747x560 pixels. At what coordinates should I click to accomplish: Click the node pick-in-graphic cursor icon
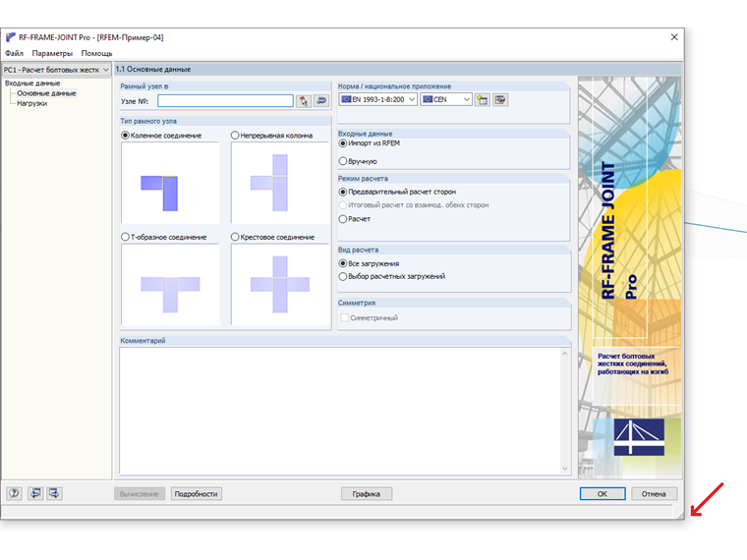pyautogui.click(x=304, y=101)
